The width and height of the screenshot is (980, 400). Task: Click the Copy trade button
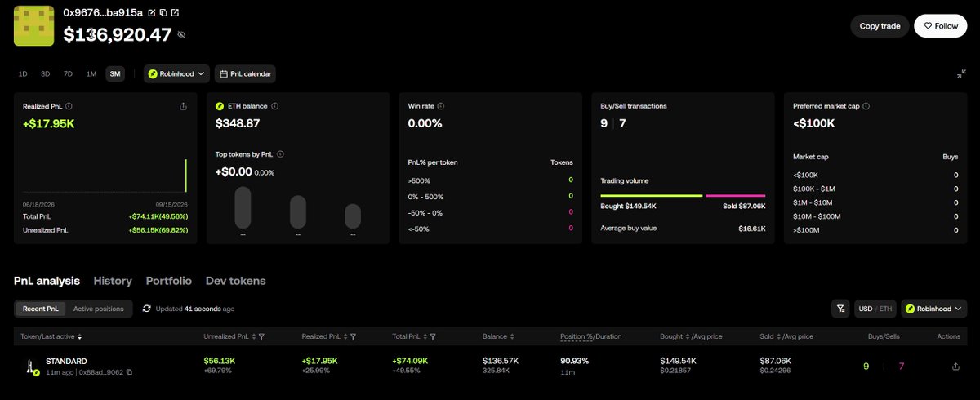click(x=880, y=26)
